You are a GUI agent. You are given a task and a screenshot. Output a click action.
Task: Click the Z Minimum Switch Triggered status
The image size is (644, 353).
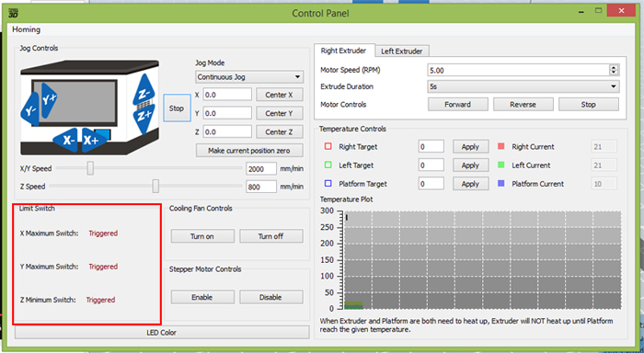tap(100, 300)
